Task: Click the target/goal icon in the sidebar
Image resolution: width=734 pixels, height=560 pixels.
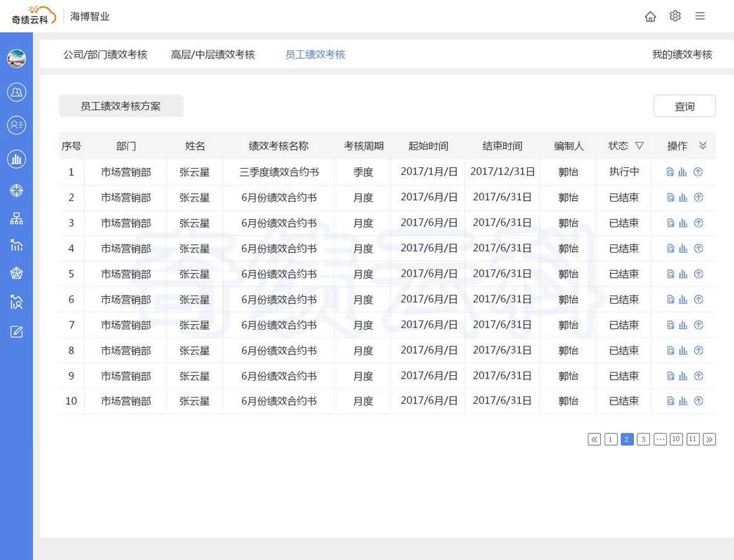Action: click(17, 189)
